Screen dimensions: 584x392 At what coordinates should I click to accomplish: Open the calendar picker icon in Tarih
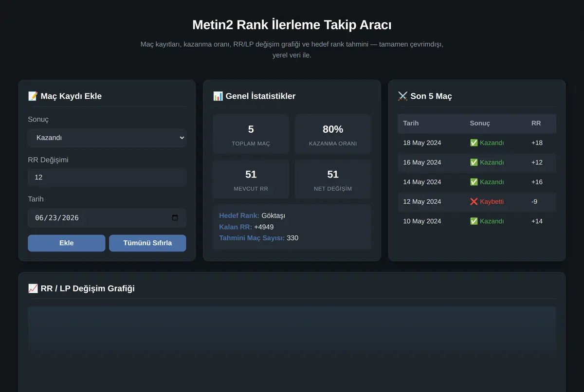tap(175, 217)
